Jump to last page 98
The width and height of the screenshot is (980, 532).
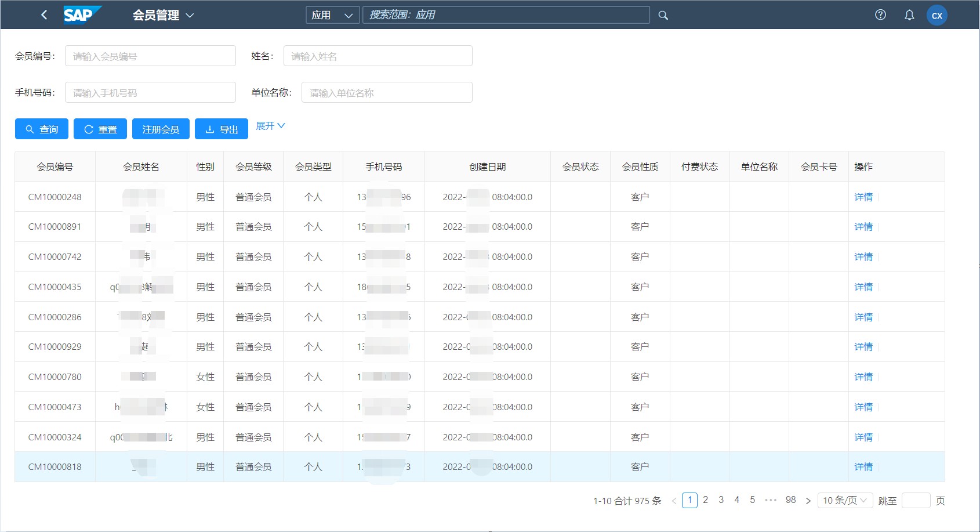pos(790,500)
